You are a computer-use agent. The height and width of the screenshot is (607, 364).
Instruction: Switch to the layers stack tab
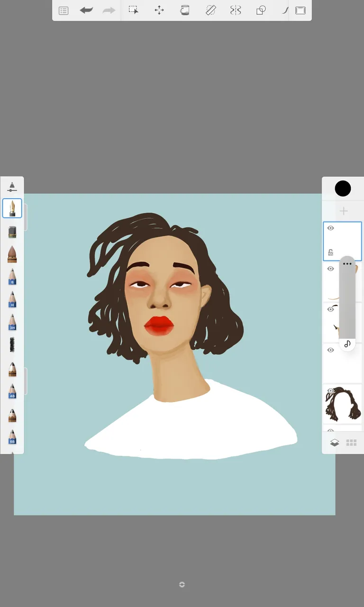coord(334,442)
